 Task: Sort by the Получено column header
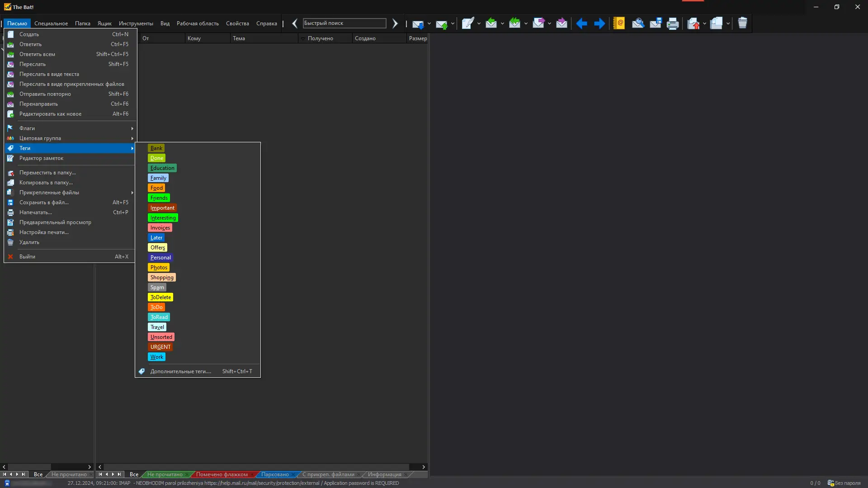pos(320,38)
